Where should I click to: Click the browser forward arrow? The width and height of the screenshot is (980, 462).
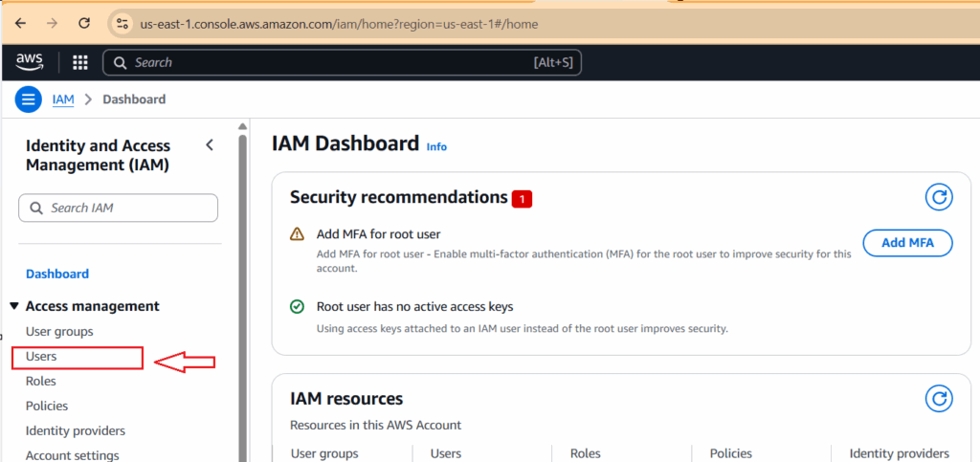click(54, 24)
